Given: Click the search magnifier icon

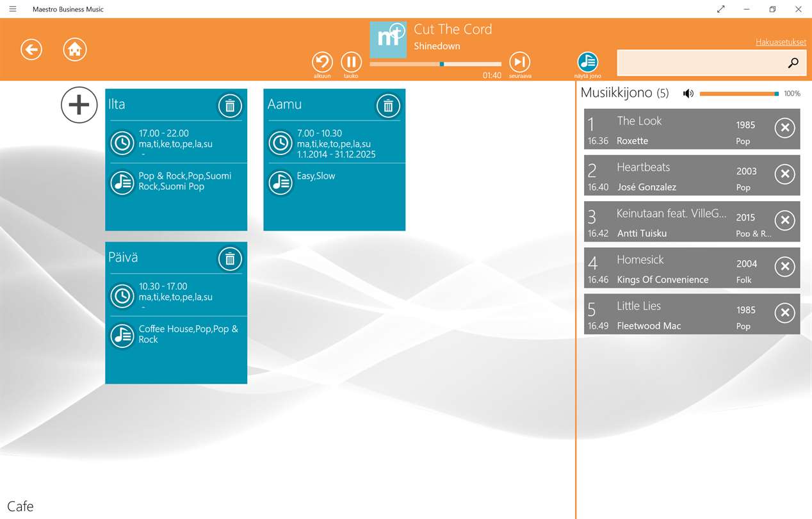Looking at the screenshot, I should (x=793, y=63).
